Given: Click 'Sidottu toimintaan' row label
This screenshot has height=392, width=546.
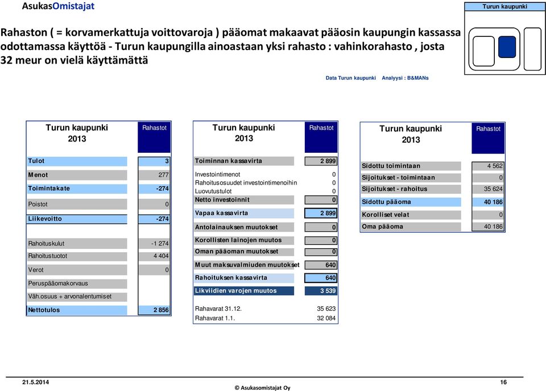Looking at the screenshot, I should (411, 166).
